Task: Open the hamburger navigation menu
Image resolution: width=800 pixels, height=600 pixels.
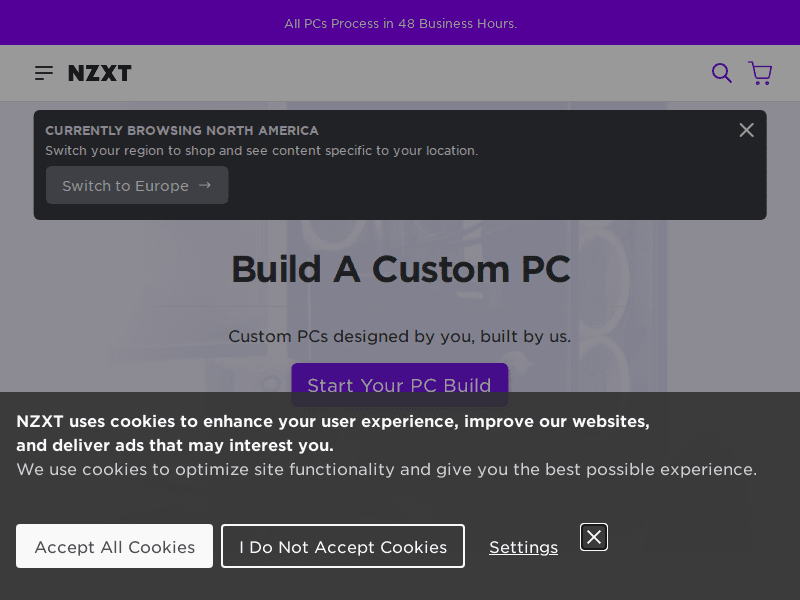Action: coord(43,73)
